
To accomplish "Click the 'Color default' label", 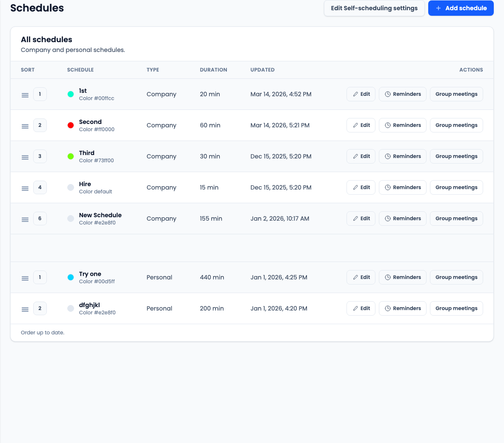I will coord(95,192).
